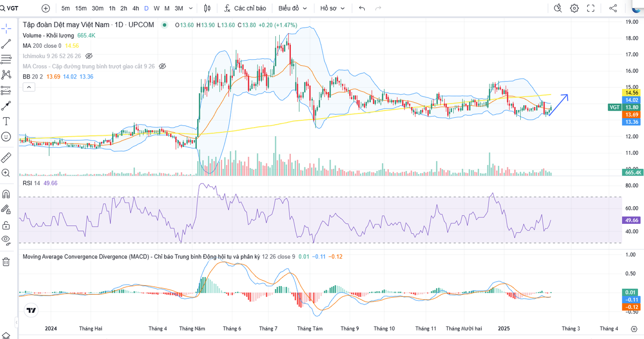The image size is (644, 339).
Task: Toggle stay in drawing mode
Action: point(6,209)
